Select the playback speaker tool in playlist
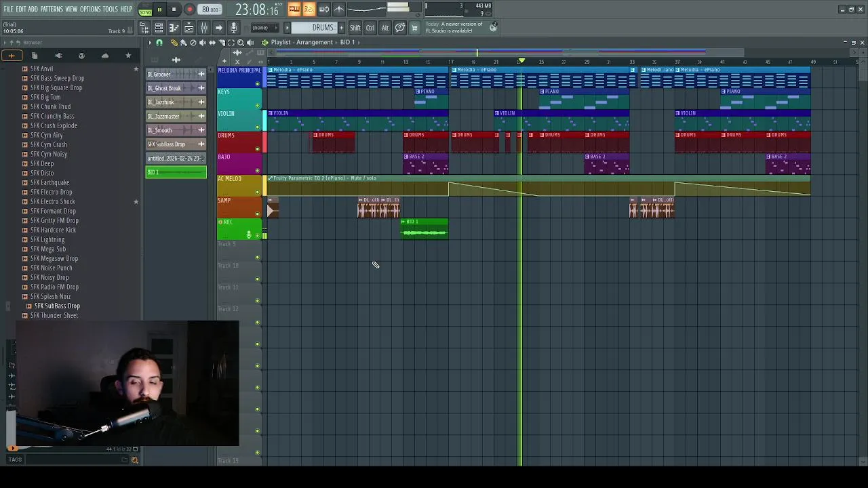The height and width of the screenshot is (488, 868). [x=250, y=43]
